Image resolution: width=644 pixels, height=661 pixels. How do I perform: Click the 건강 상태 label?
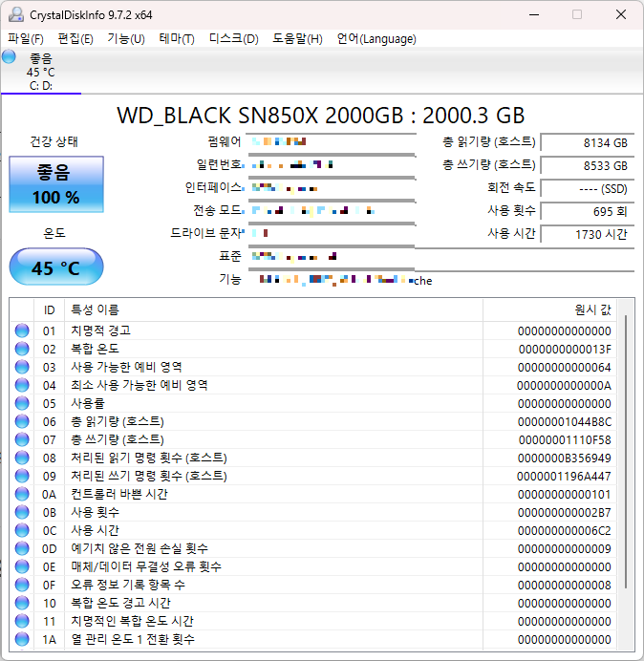[54, 141]
